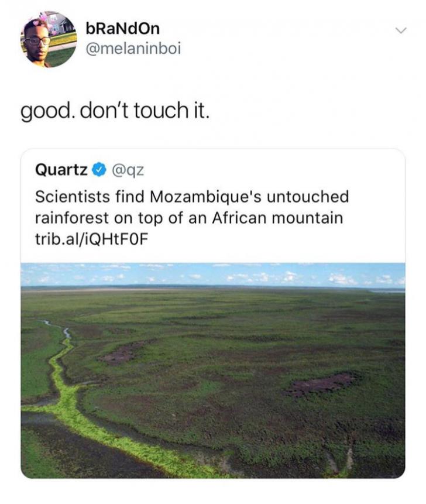The image size is (426, 504).
Task: Select the word "Scientists" in the quoted tweet
Action: click(x=67, y=197)
